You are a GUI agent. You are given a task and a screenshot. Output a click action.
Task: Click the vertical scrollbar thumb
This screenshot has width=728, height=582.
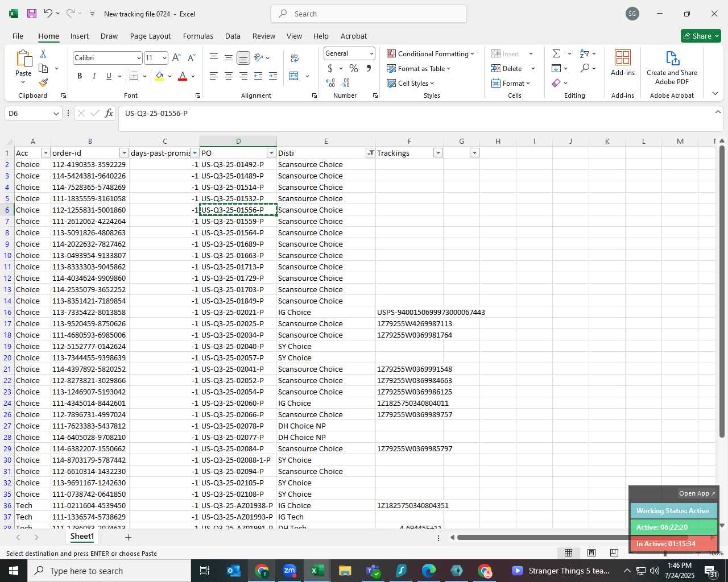click(722, 291)
